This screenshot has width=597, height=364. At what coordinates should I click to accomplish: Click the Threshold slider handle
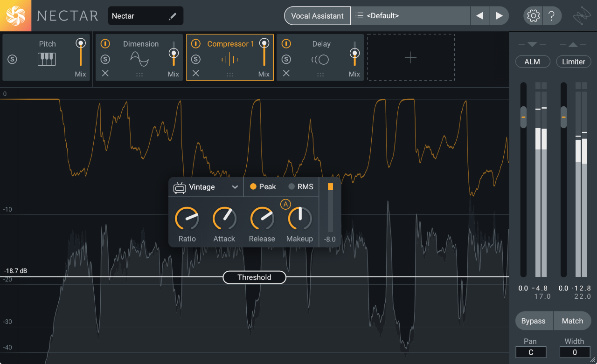coord(254,277)
